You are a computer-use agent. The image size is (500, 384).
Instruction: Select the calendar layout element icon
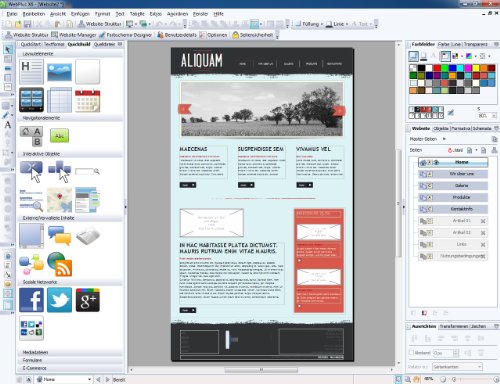88,100
